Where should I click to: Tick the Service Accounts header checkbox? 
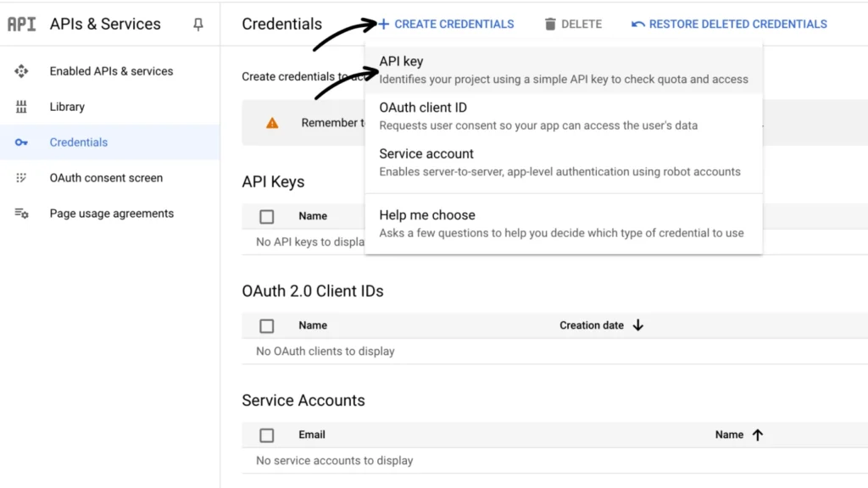point(267,435)
